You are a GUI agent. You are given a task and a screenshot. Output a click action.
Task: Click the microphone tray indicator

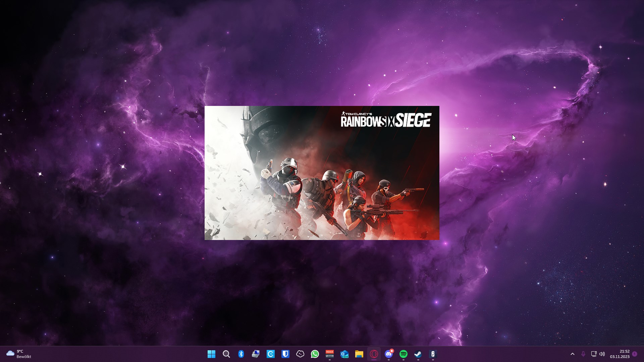(583, 354)
